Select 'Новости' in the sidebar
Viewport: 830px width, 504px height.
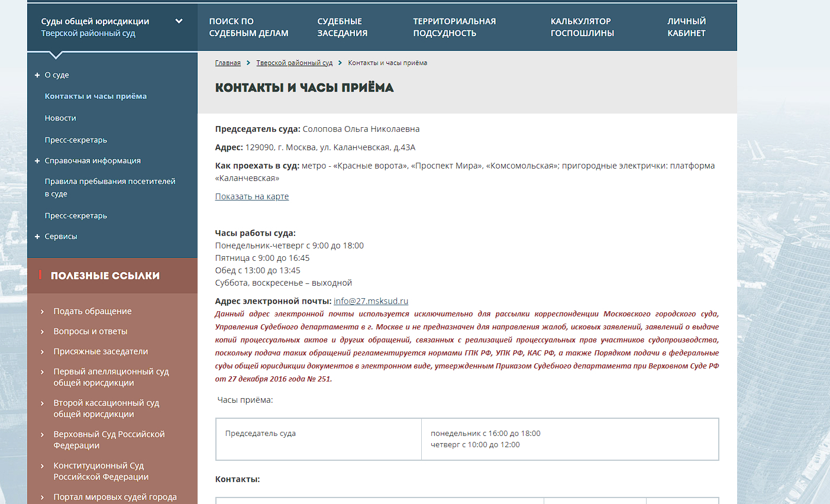click(60, 118)
